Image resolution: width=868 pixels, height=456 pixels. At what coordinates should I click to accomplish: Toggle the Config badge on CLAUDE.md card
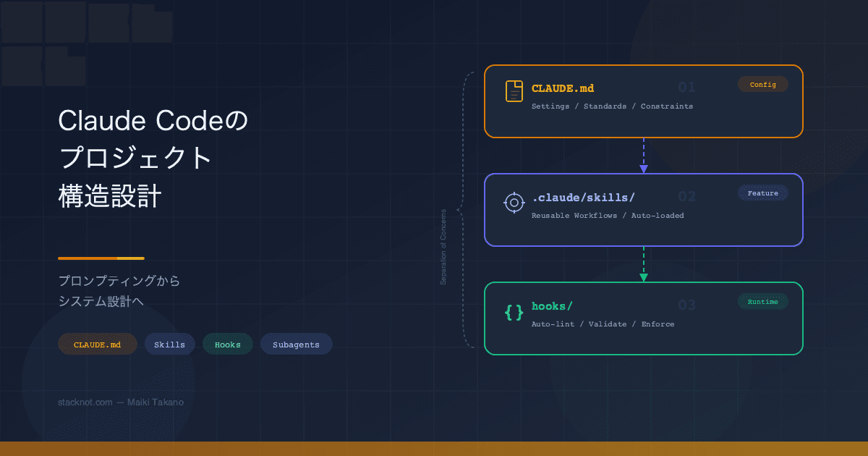point(762,84)
